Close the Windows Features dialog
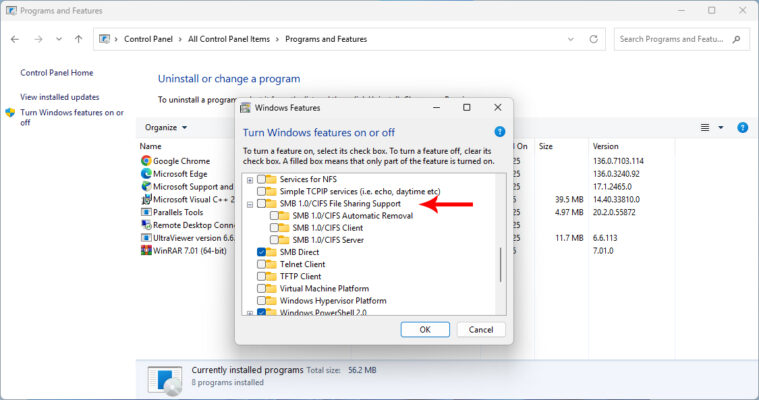The width and height of the screenshot is (759, 400). (x=498, y=108)
